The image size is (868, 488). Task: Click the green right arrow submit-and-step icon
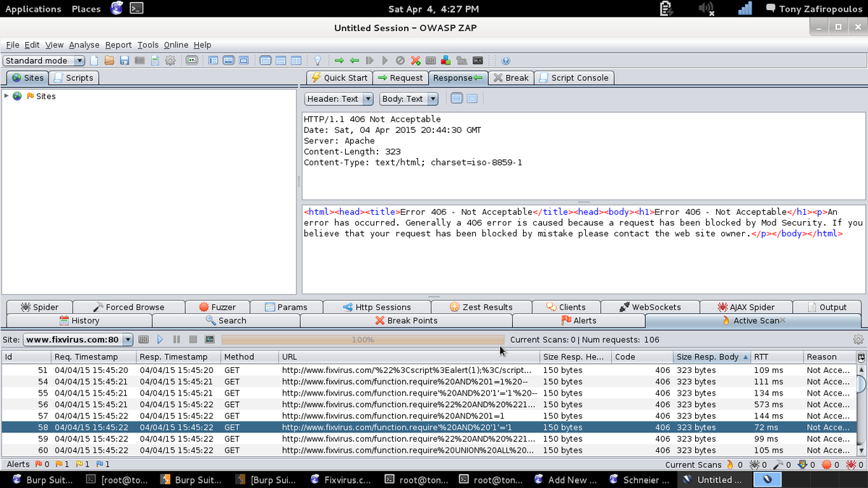click(x=339, y=61)
